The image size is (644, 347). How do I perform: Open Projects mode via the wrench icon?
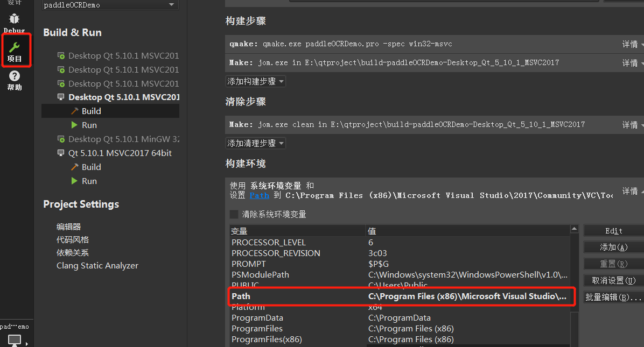[x=15, y=47]
